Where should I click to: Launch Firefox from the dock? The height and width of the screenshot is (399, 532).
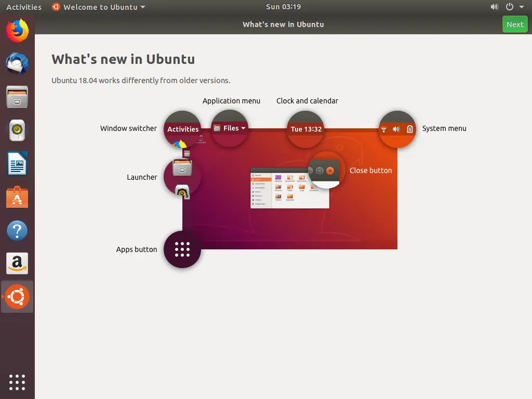pyautogui.click(x=17, y=30)
